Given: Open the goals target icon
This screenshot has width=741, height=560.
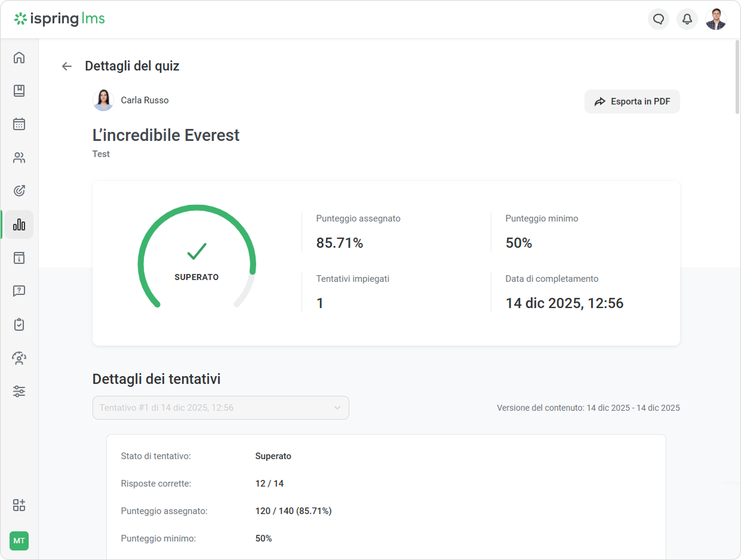Looking at the screenshot, I should [19, 191].
